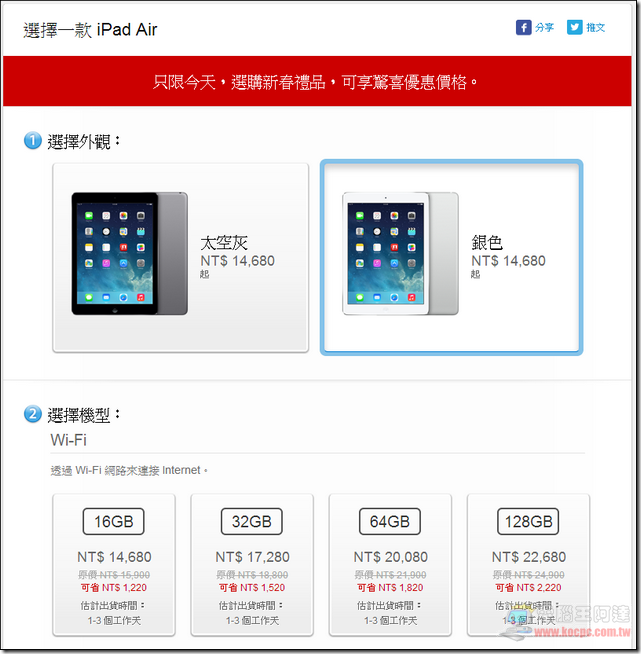Click the Twitter tweet icon
The width and height of the screenshot is (641, 654).
574,28
